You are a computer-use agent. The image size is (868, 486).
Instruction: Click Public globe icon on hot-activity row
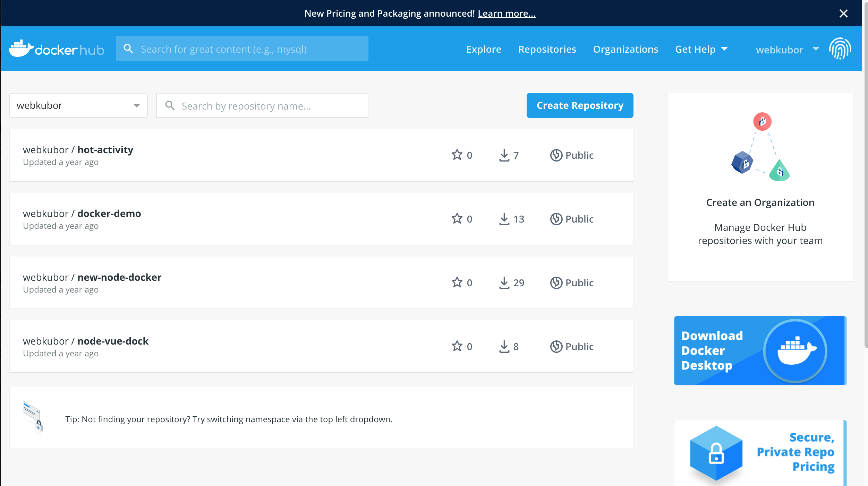tap(556, 155)
